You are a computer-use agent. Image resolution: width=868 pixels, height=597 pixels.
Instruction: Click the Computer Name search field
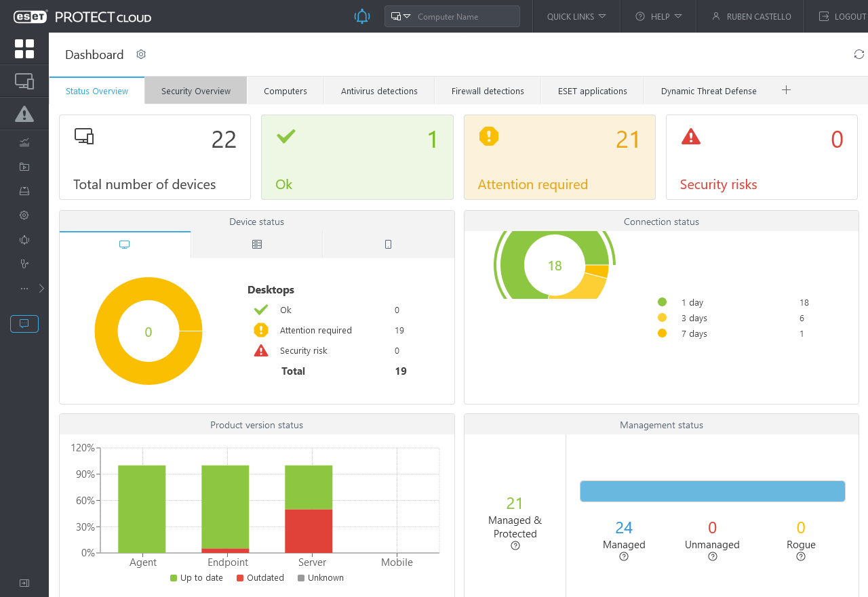pyautogui.click(x=467, y=16)
